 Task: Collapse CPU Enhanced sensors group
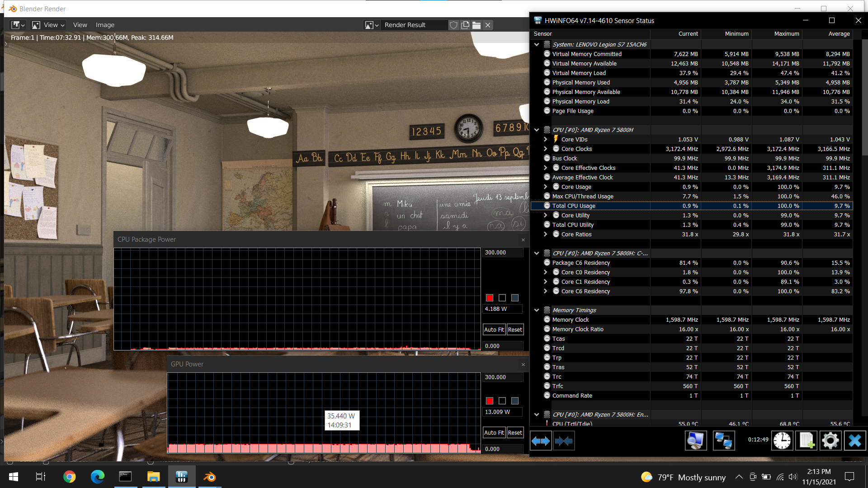pyautogui.click(x=537, y=414)
